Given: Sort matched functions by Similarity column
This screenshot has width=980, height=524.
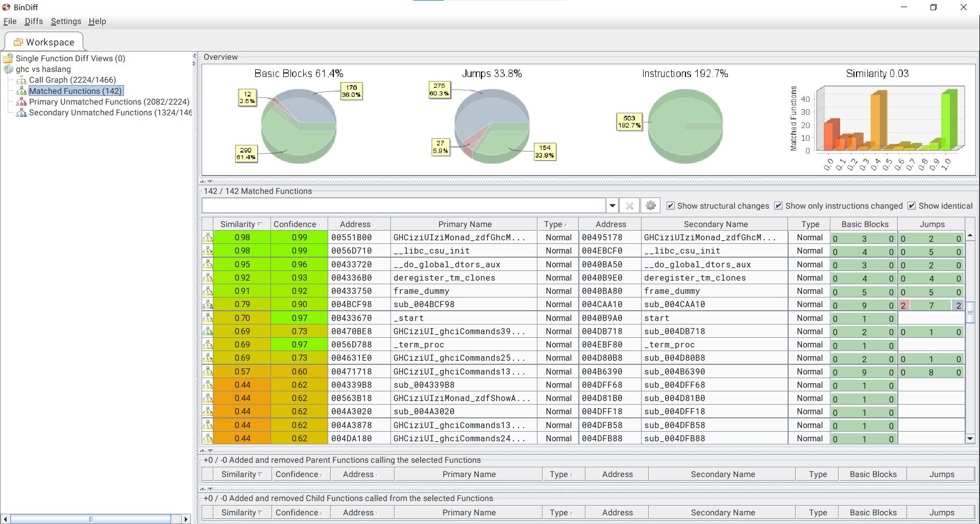Looking at the screenshot, I should [241, 224].
